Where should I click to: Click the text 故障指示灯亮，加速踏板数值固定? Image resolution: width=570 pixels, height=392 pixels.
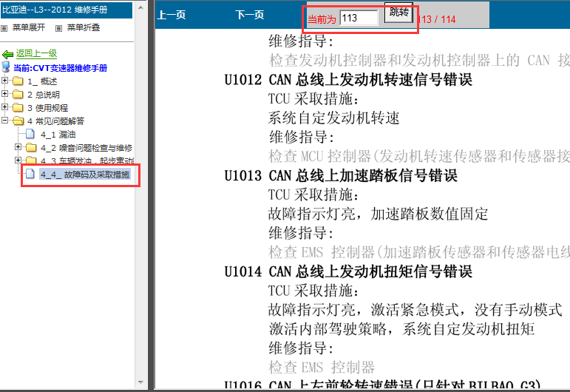(x=378, y=214)
